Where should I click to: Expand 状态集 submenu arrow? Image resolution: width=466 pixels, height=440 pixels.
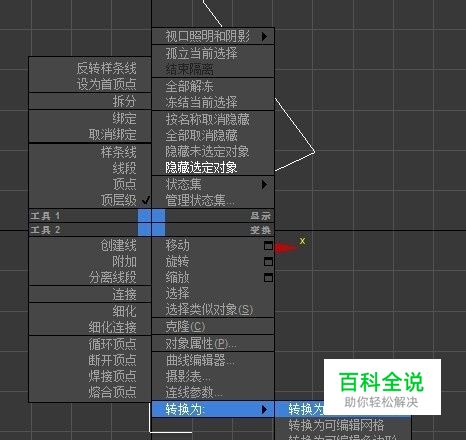coord(264,184)
